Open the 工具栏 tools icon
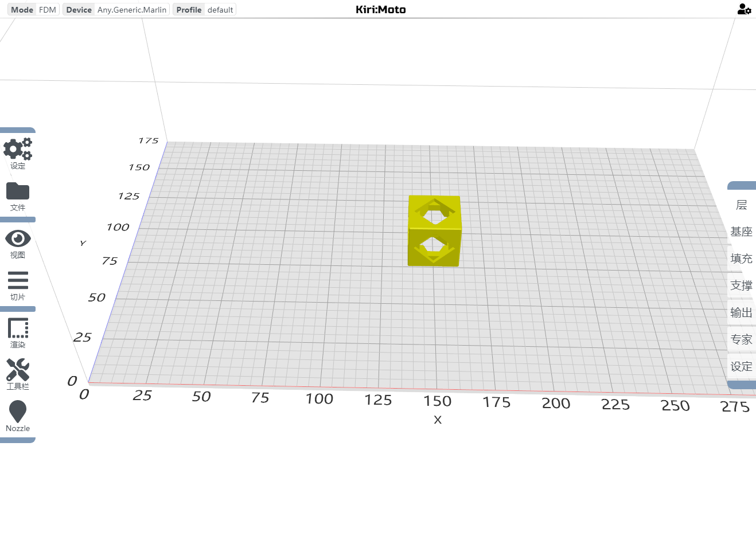This screenshot has width=756, height=552. click(x=18, y=370)
